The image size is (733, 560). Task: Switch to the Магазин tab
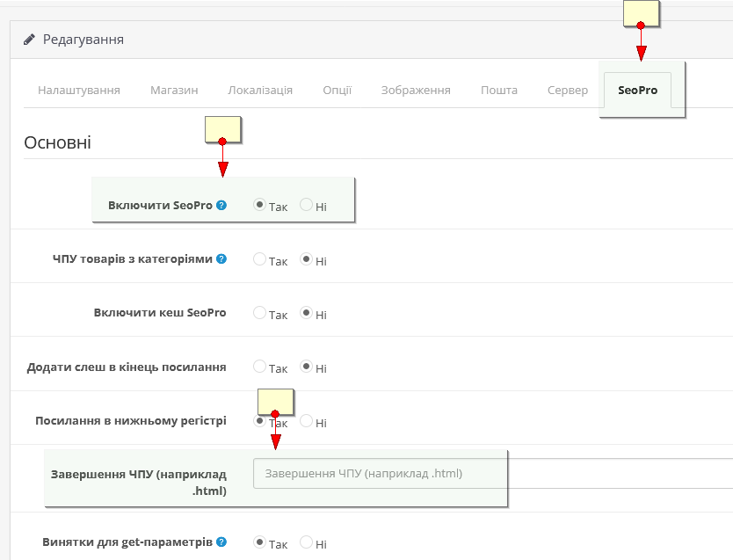pyautogui.click(x=174, y=91)
